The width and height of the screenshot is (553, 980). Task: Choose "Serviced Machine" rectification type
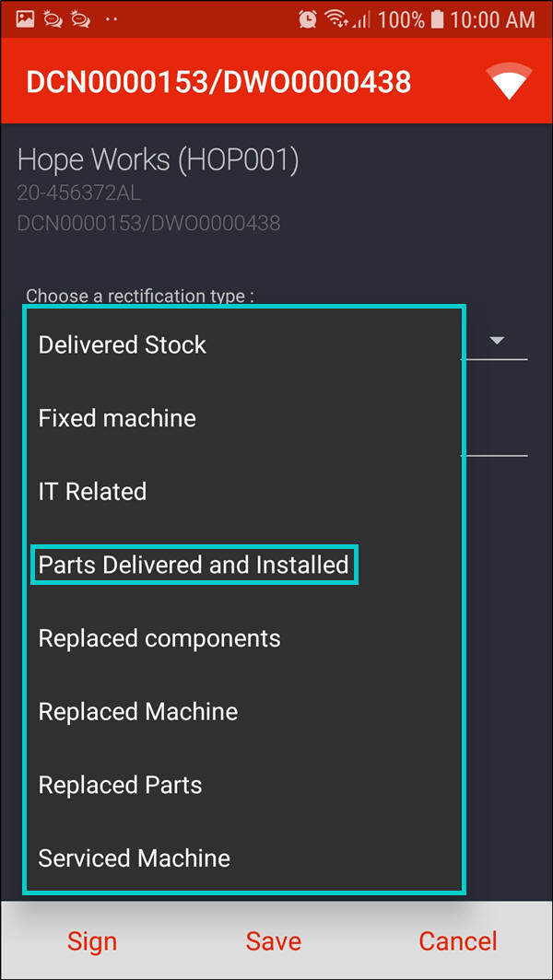point(135,858)
